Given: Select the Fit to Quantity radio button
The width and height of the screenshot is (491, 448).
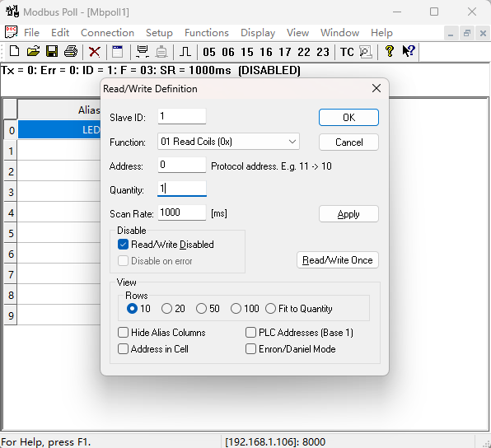Looking at the screenshot, I should pos(270,309).
